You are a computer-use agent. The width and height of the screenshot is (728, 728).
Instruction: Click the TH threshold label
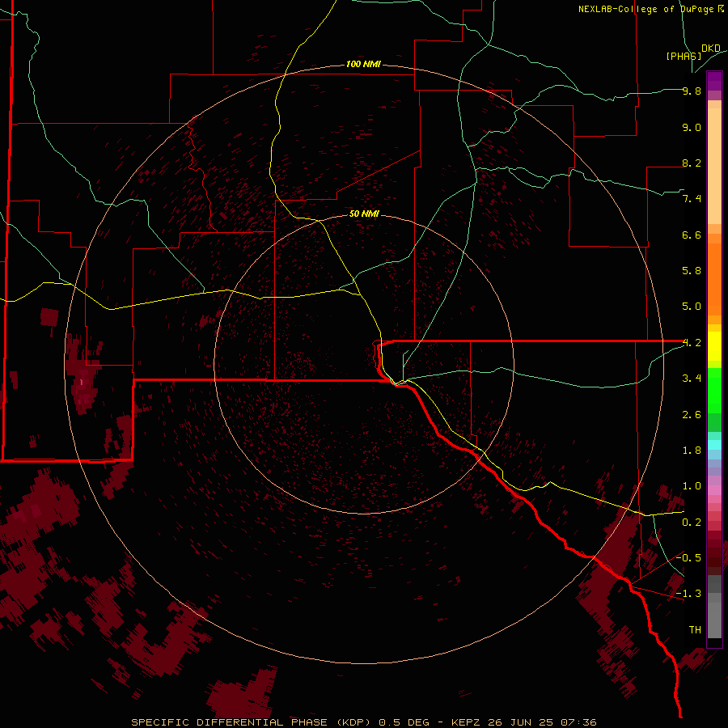point(695,630)
